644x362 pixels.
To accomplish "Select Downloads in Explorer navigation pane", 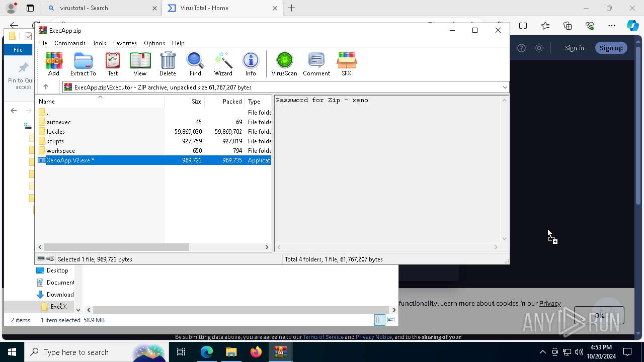I will point(55,295).
